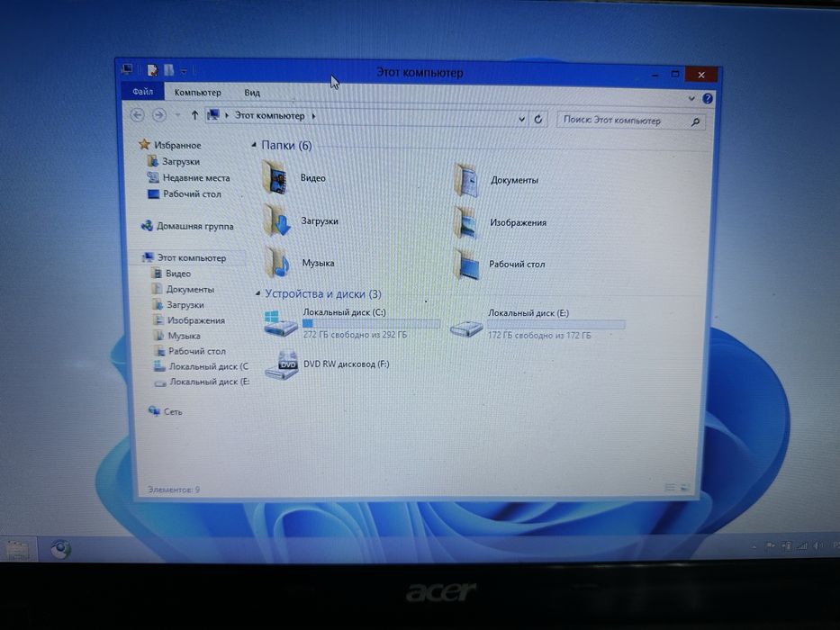Click the volume icon in system tray
The width and height of the screenshot is (840, 630).
point(817,546)
